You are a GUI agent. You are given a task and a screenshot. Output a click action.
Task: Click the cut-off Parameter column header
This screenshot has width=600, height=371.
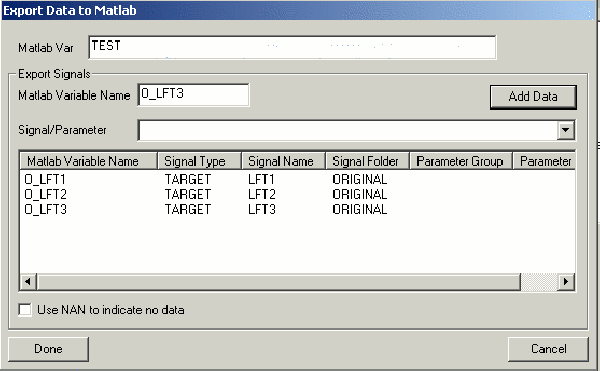544,161
